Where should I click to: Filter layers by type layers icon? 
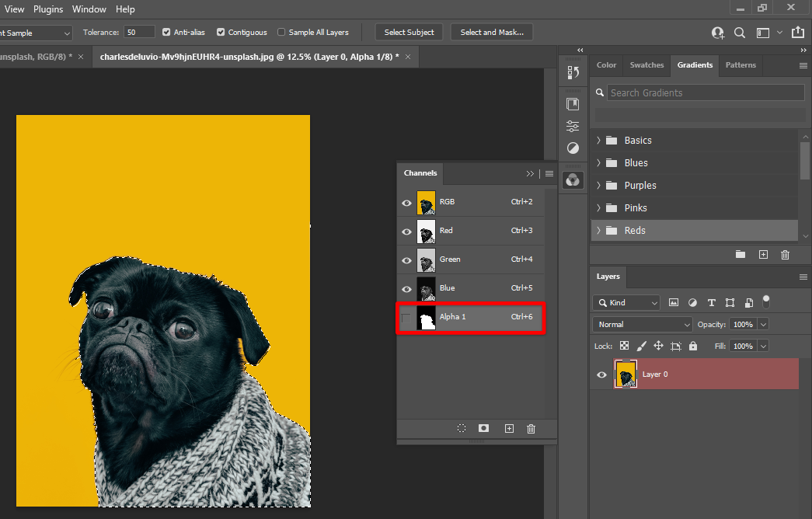click(x=711, y=302)
